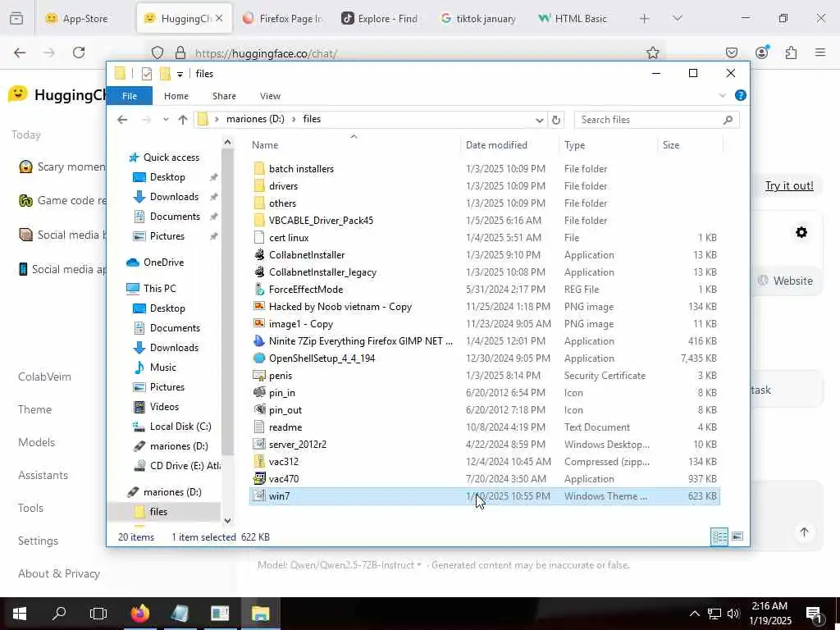Open Assistants in HuggingChat sidebar
Viewport: 840px width, 630px height.
pyautogui.click(x=43, y=475)
